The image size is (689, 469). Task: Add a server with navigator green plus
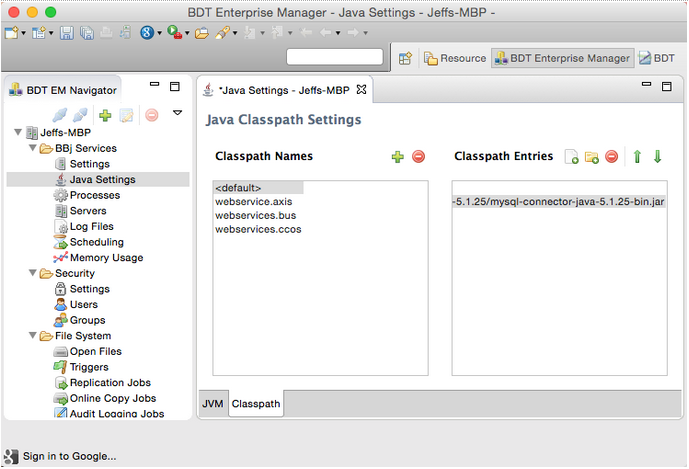click(105, 115)
